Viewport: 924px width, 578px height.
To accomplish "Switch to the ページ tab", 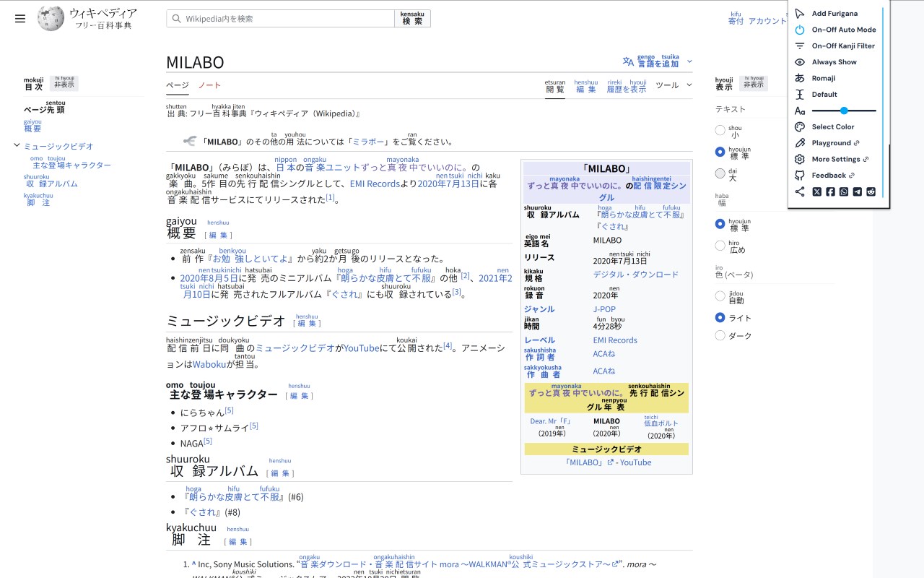I will [x=177, y=85].
